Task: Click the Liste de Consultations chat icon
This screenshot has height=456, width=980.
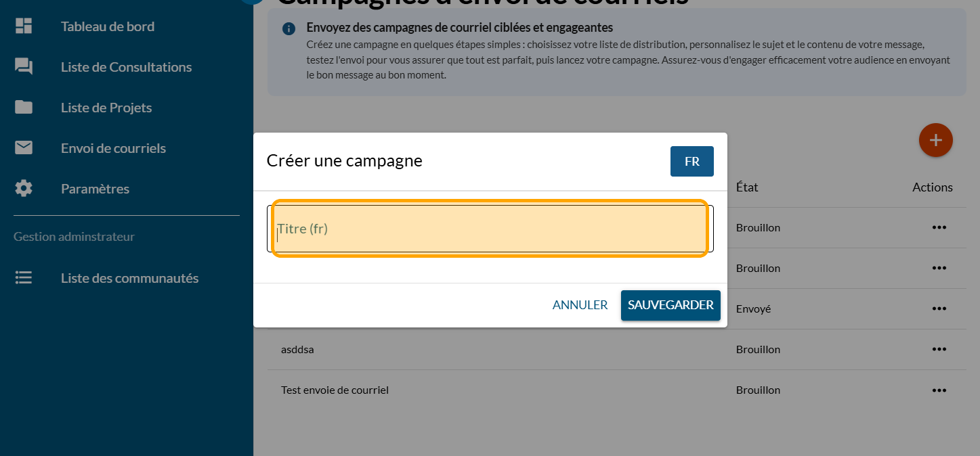Action: point(24,67)
